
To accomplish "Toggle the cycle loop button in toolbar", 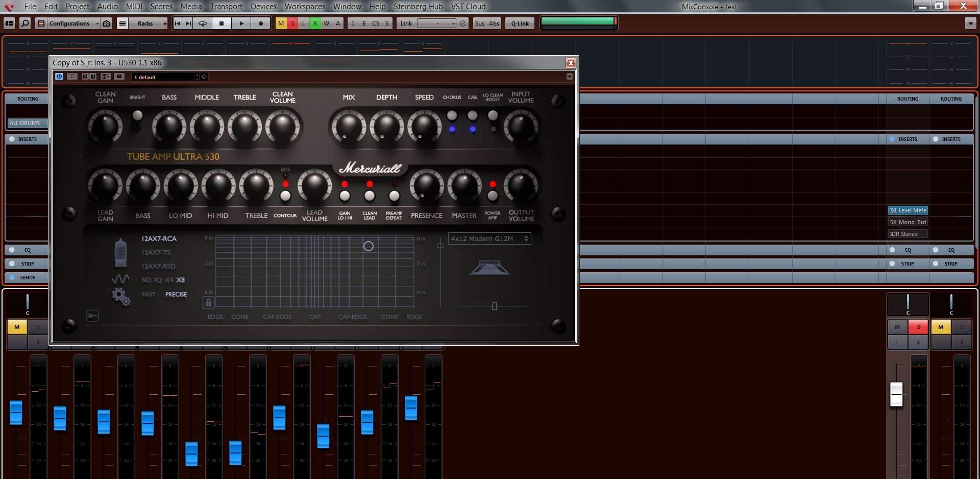I will pos(203,23).
